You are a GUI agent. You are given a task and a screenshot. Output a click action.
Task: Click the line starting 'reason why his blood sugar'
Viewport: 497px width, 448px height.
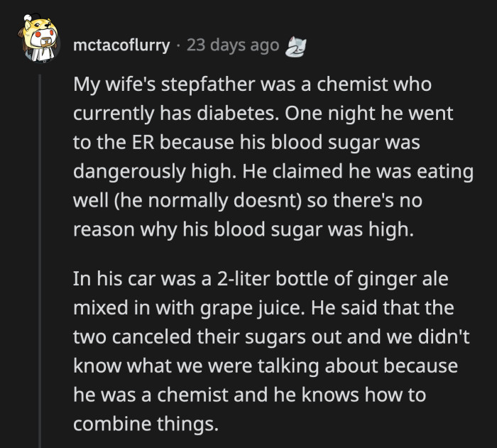(x=244, y=229)
